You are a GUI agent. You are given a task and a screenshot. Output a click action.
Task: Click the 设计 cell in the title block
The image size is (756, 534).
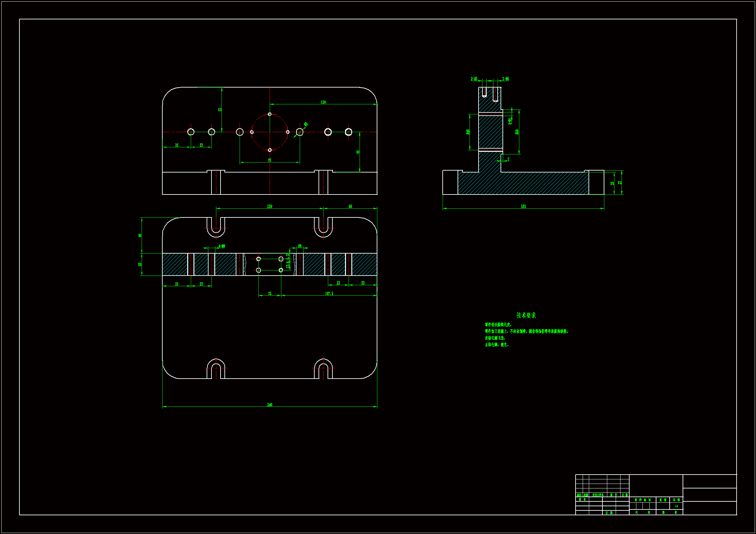tap(582, 499)
